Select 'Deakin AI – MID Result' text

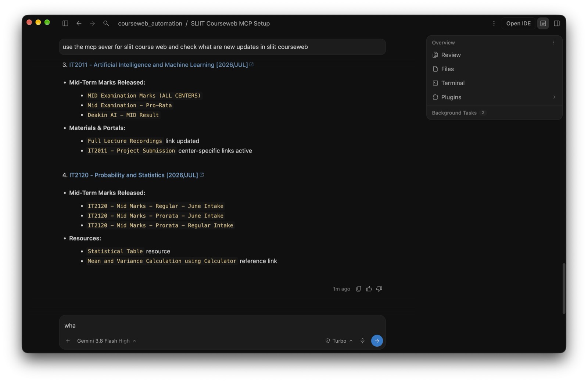(x=123, y=115)
